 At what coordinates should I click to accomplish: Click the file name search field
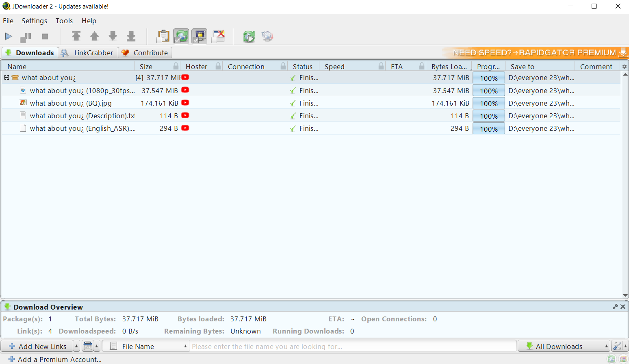[353, 346]
